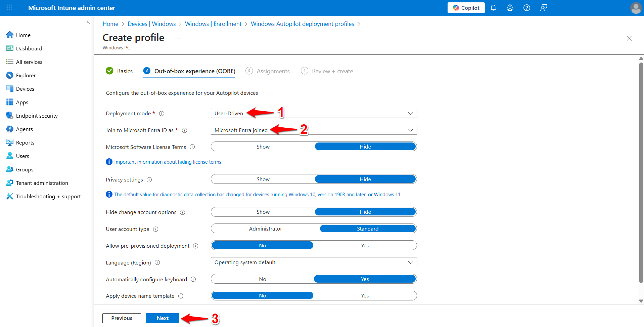Open the Join to Microsoft Entra ID dropdown
644x327 pixels.
click(x=314, y=130)
